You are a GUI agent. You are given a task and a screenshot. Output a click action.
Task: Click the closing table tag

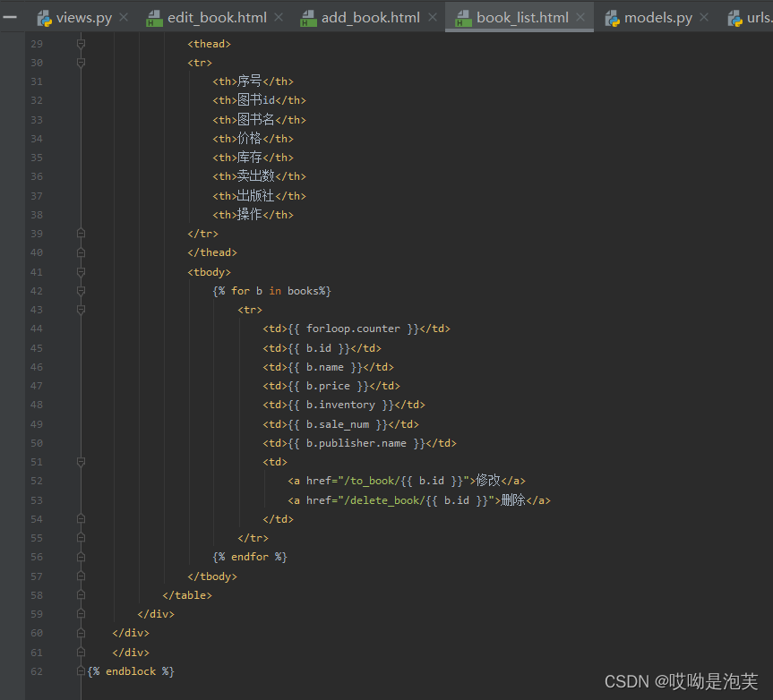pyautogui.click(x=187, y=595)
